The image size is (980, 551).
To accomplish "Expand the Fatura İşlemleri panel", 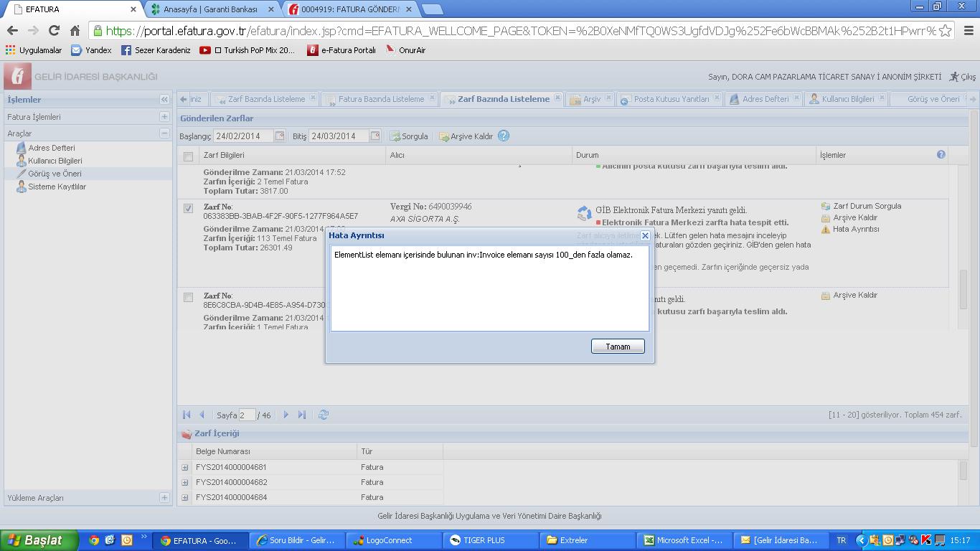I will click(164, 116).
